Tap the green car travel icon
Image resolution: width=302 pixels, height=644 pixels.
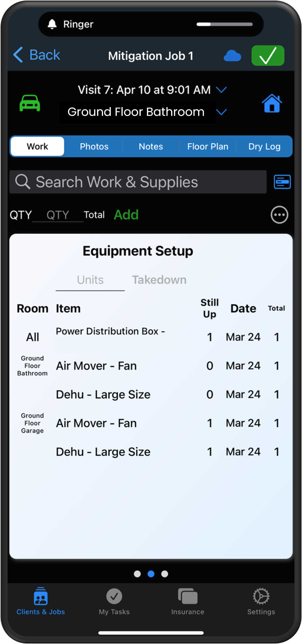pos(30,103)
